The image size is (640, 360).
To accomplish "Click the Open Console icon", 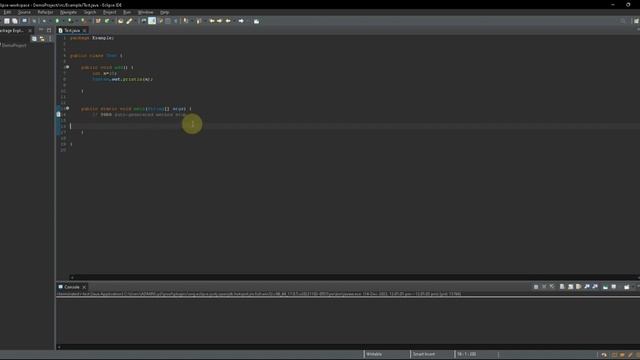I will click(627, 287).
